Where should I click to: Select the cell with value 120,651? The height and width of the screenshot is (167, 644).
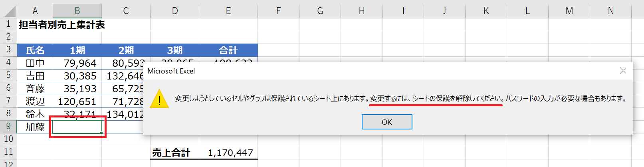click(x=77, y=101)
